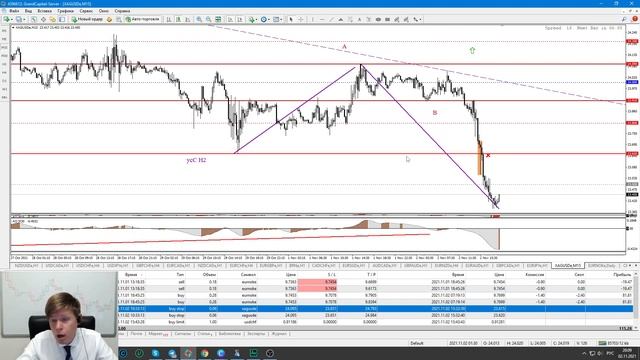Switch timeframe to M1
This screenshot has height=360, width=640.
[x=4, y=31]
